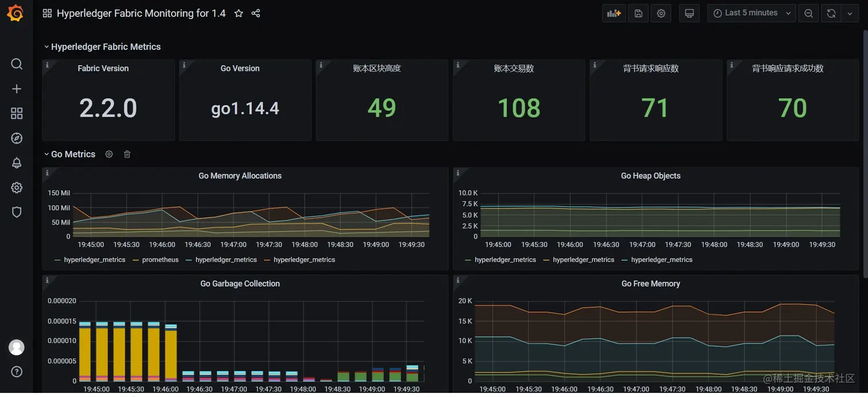Open Go Heap Objects panel title menu
The width and height of the screenshot is (868, 397).
[650, 176]
